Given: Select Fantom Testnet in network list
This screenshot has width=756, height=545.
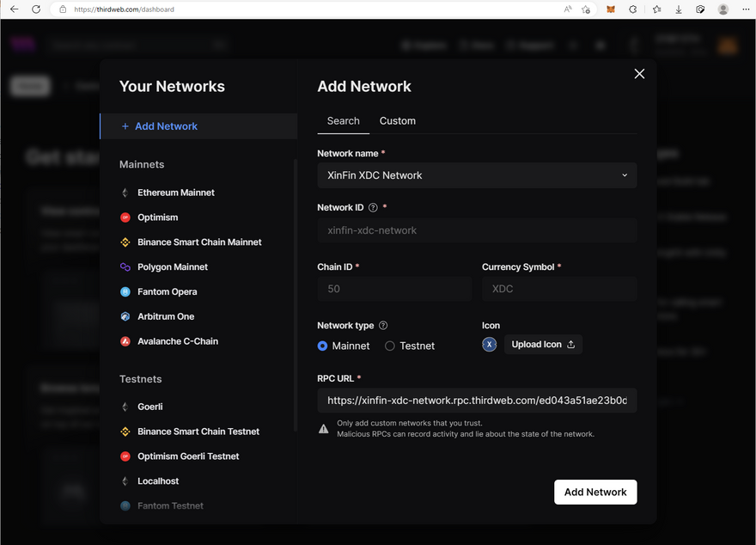Looking at the screenshot, I should click(170, 506).
